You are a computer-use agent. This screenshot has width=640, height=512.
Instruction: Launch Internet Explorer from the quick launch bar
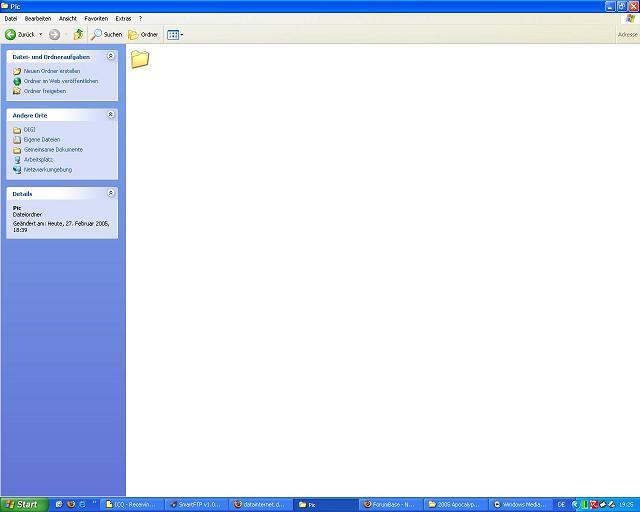pos(82,505)
